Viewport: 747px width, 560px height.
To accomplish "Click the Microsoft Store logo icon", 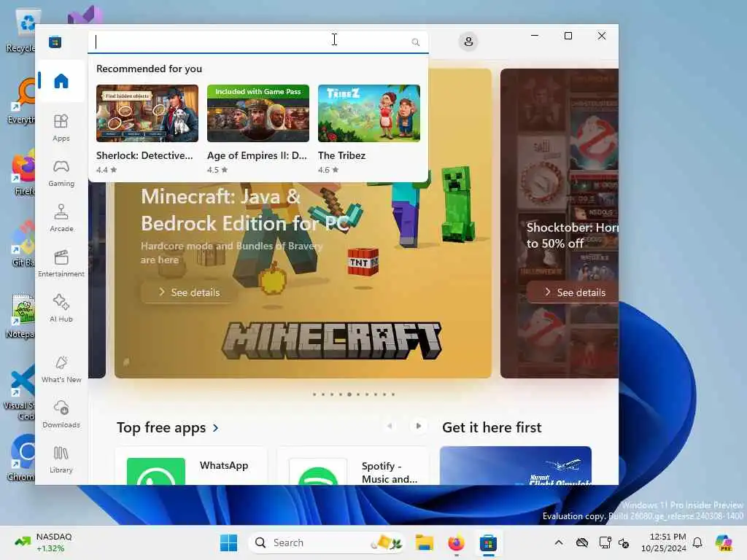I will coord(55,42).
